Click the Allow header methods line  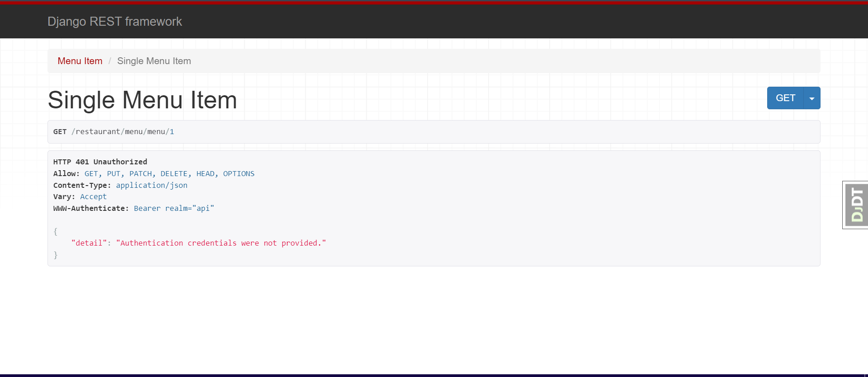pyautogui.click(x=154, y=173)
